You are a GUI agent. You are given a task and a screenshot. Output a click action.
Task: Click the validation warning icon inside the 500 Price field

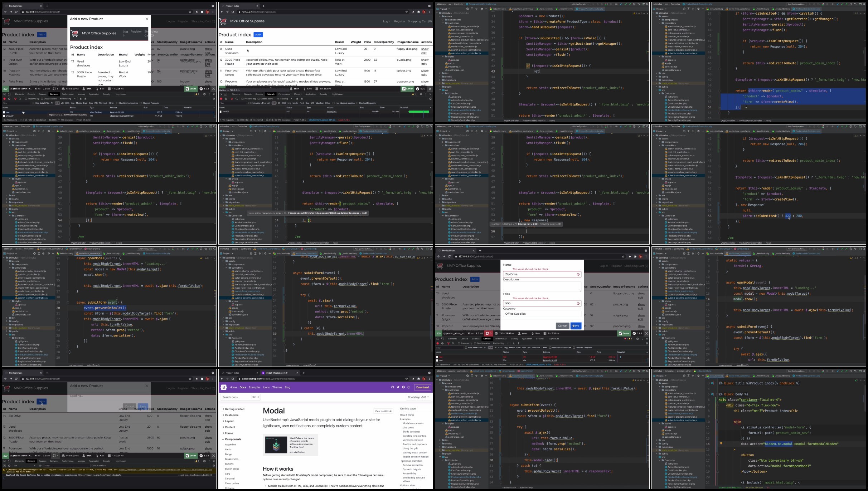pyautogui.click(x=578, y=303)
